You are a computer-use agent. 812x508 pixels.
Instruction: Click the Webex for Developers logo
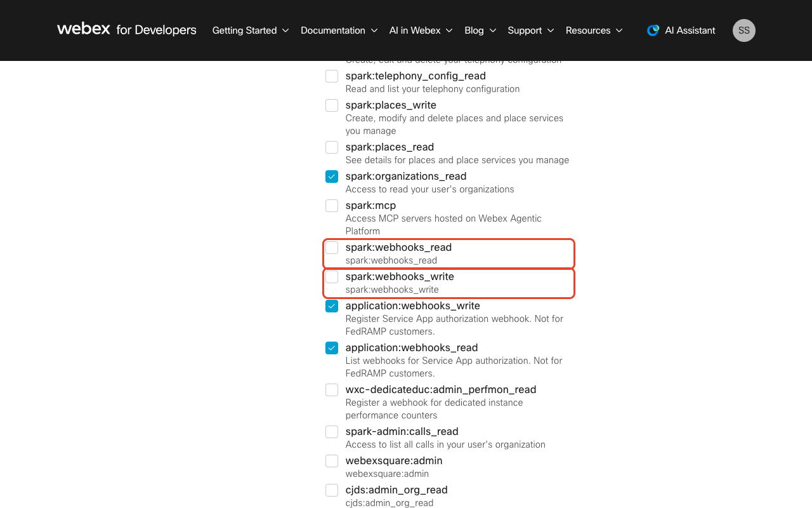coord(127,30)
